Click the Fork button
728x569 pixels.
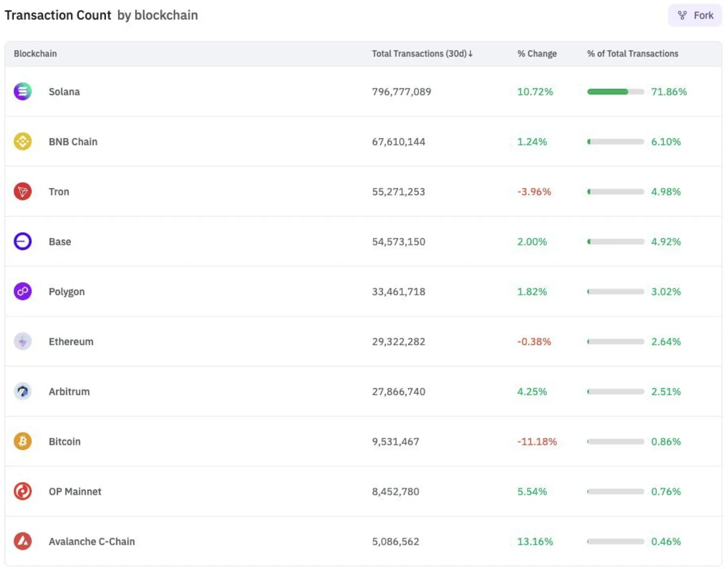694,15
